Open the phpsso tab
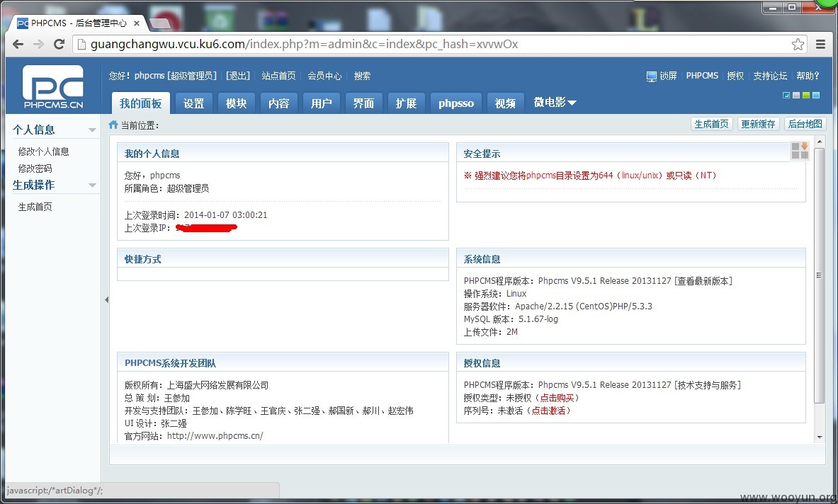 [456, 103]
